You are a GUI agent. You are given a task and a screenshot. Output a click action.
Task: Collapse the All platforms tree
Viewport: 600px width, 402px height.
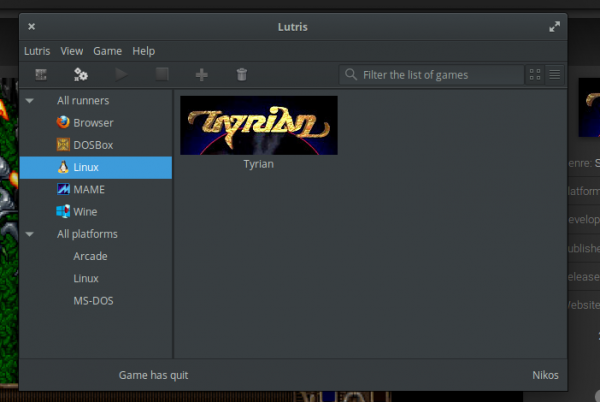tap(29, 234)
